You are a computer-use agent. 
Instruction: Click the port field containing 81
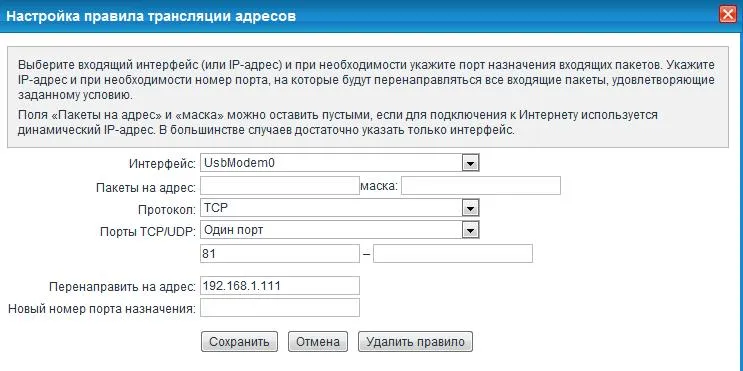(280, 253)
